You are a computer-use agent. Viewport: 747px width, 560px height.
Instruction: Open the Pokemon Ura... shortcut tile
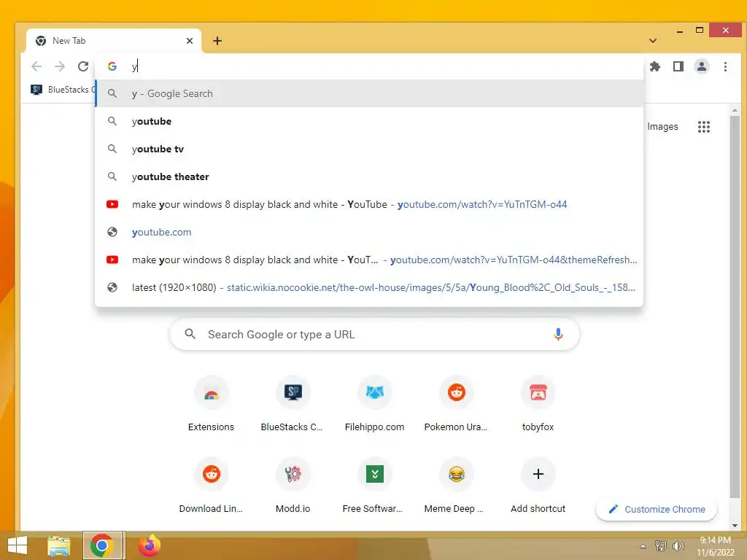coord(456,404)
